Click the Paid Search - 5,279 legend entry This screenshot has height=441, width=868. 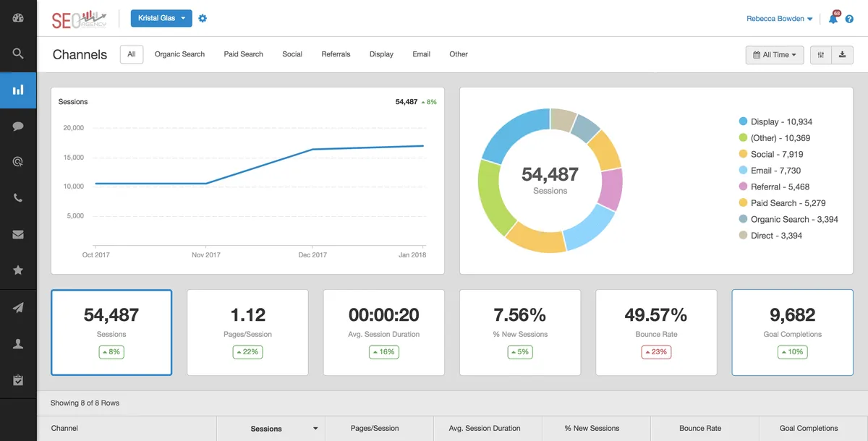[x=782, y=203]
